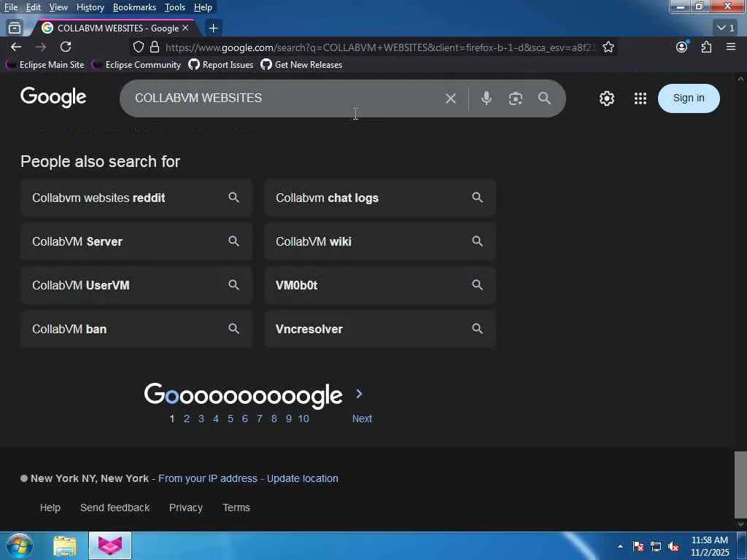Screen dimensions: 747x560
Task: Reload the current page
Action: tap(66, 47)
